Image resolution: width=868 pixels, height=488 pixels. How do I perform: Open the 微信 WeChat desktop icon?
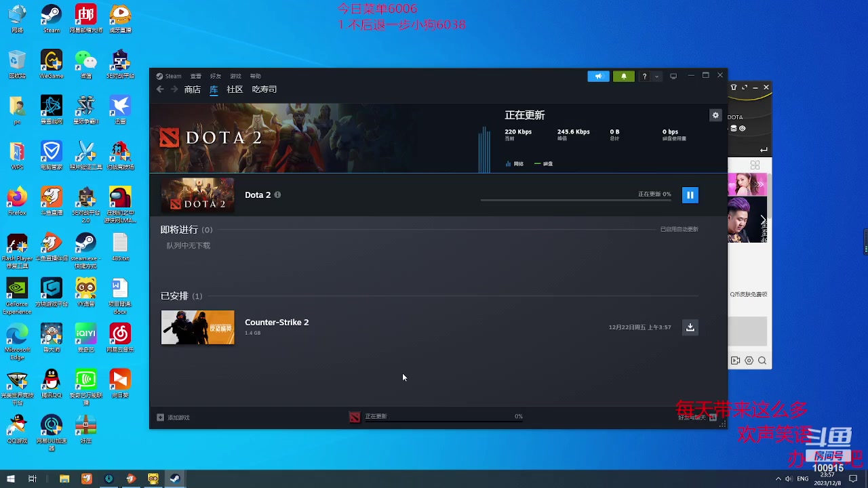click(x=86, y=64)
